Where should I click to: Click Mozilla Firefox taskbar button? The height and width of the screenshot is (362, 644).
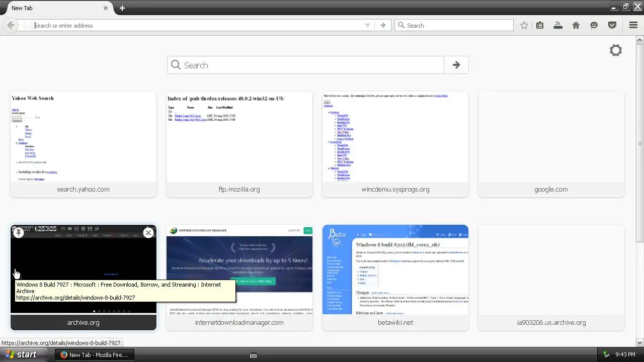click(94, 355)
